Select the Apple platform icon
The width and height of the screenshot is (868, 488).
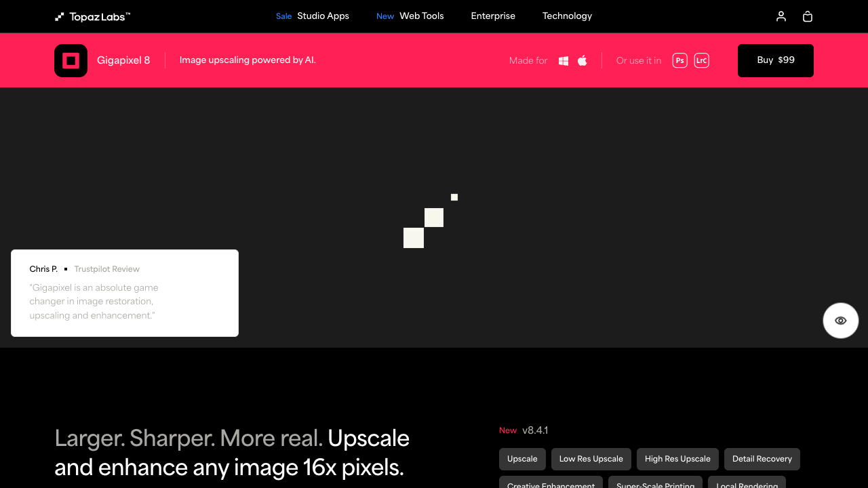pos(582,60)
